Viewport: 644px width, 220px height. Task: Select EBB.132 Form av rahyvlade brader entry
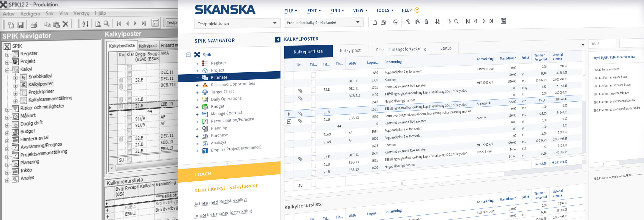pos(612,85)
